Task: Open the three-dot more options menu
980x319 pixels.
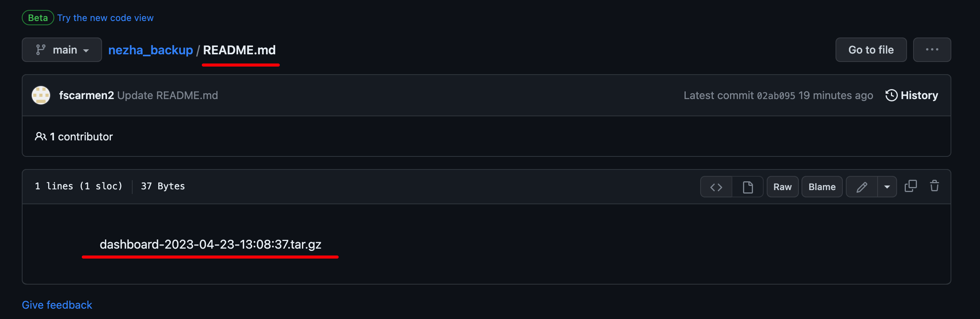Action: pos(932,50)
